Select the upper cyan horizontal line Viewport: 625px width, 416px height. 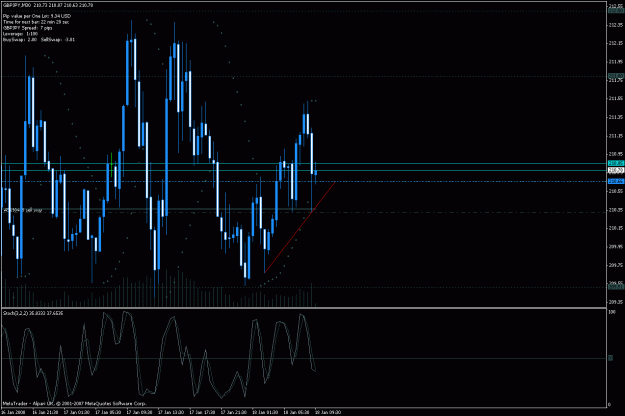coord(305,163)
